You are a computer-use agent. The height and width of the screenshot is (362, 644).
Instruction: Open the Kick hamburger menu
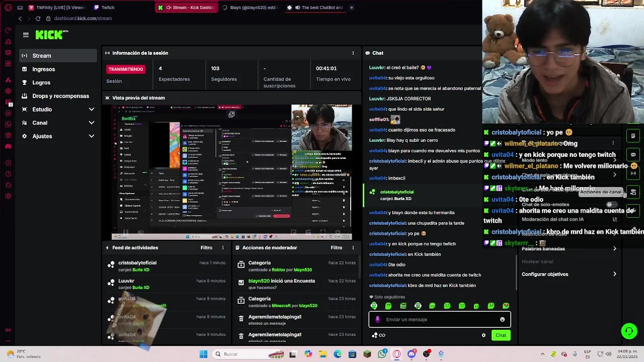(x=26, y=35)
